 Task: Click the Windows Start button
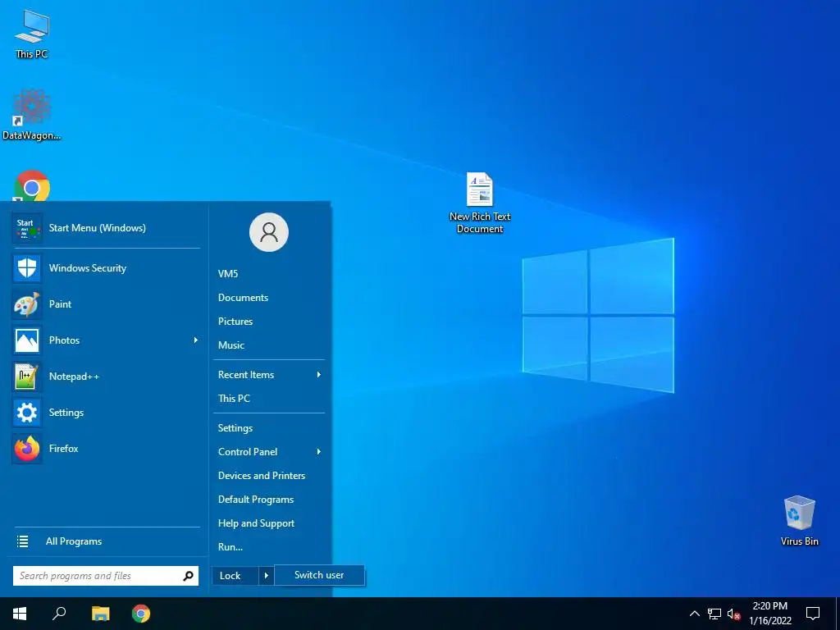click(x=20, y=614)
